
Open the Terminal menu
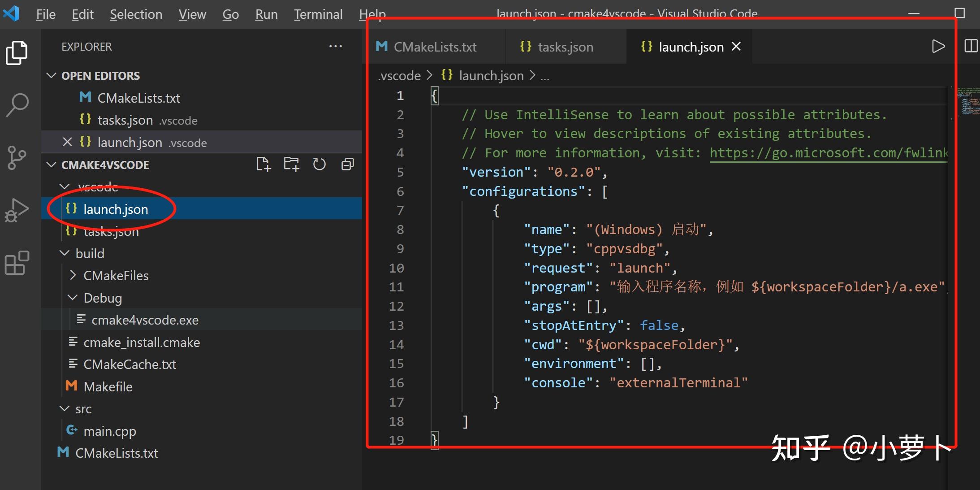(x=318, y=14)
